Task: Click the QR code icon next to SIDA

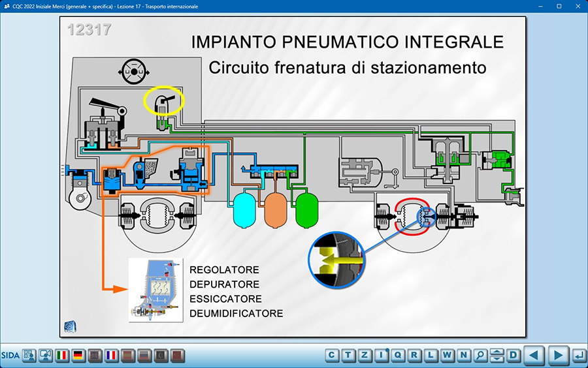Action: 29,356
